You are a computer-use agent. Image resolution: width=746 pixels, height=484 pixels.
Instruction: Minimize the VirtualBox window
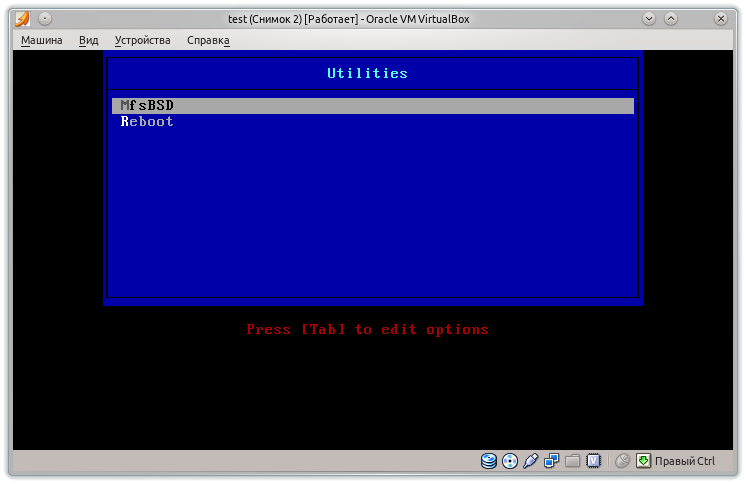[649, 19]
